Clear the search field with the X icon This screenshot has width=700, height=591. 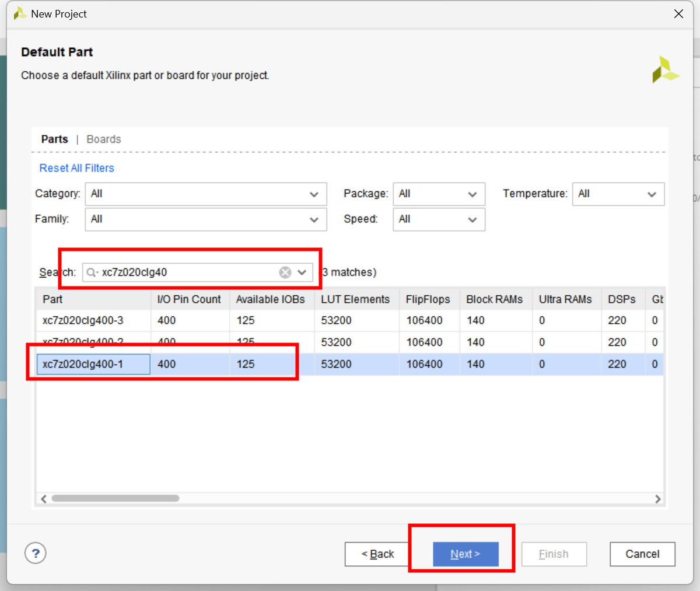tap(285, 272)
